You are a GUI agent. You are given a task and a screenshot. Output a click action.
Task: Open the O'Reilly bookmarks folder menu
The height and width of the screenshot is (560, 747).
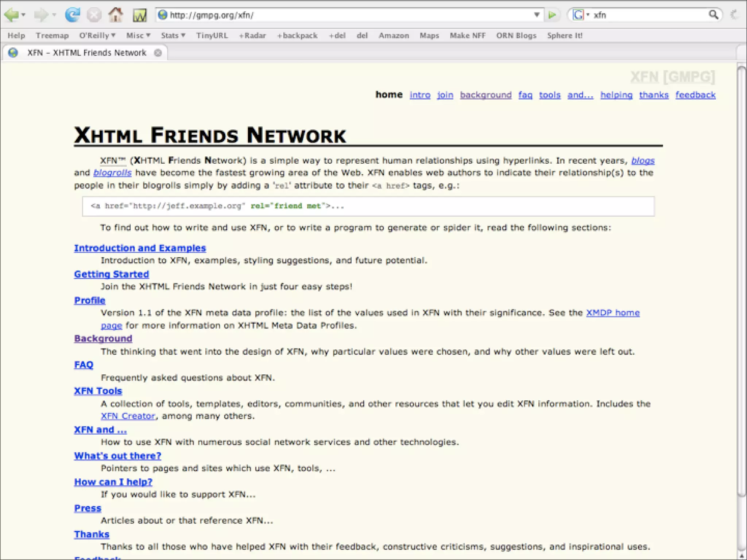click(97, 35)
